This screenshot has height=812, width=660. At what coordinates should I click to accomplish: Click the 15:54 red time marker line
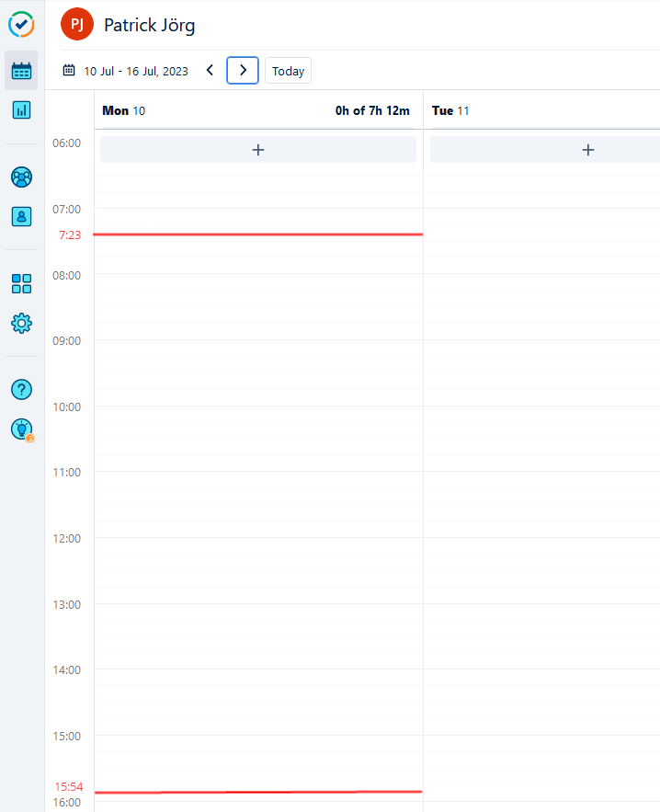(257, 791)
